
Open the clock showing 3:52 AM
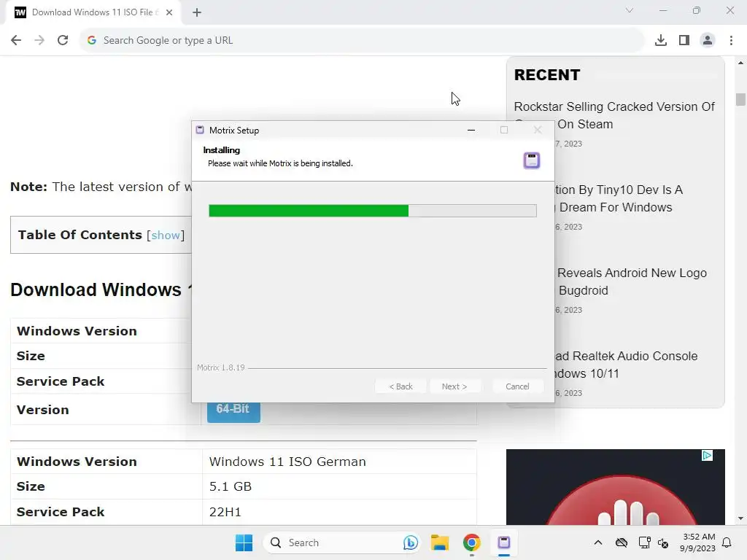[x=697, y=542]
